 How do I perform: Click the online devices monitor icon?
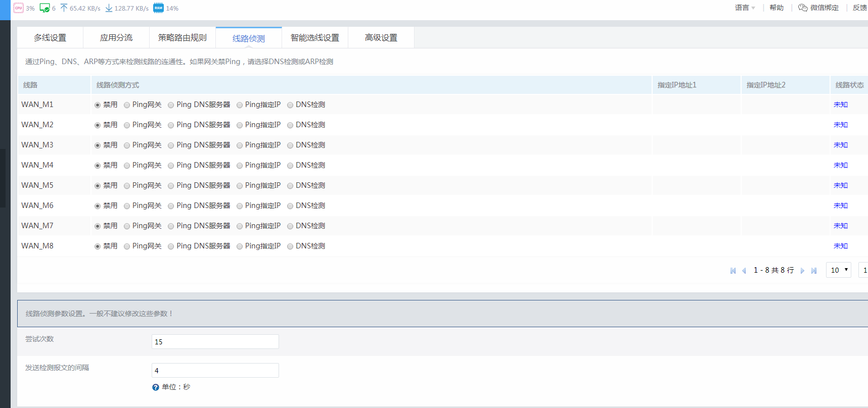click(x=44, y=8)
